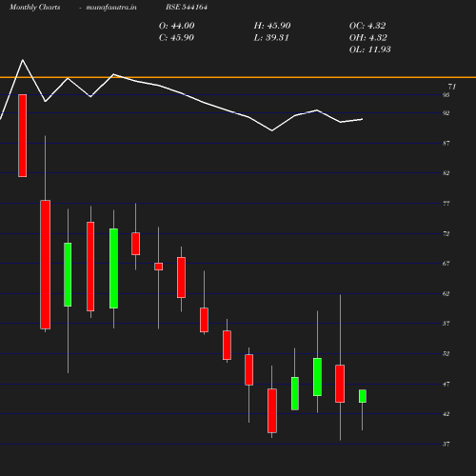This screenshot has width=476, height=476.
Task: Click the close price 'C: 45.90'
Action: (176, 37)
